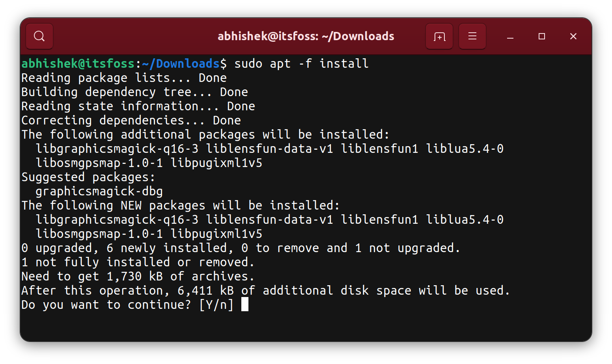Click the Need to get 1,730 kB line

137,276
